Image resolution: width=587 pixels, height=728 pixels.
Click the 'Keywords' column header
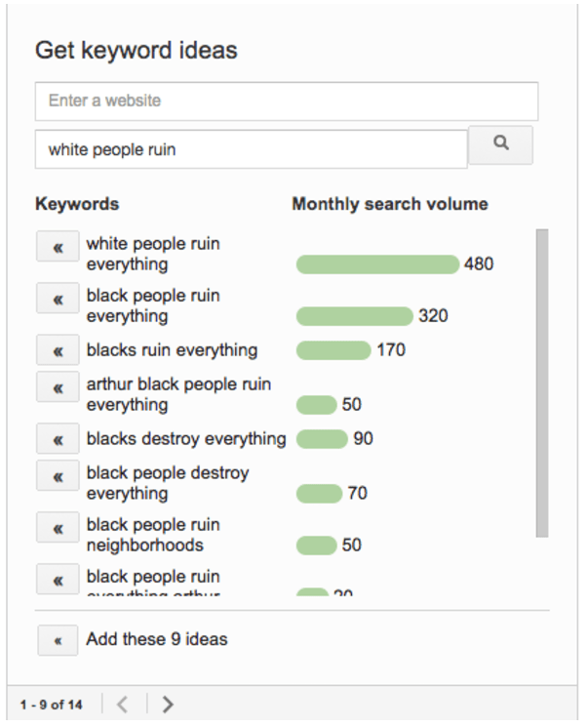[77, 204]
